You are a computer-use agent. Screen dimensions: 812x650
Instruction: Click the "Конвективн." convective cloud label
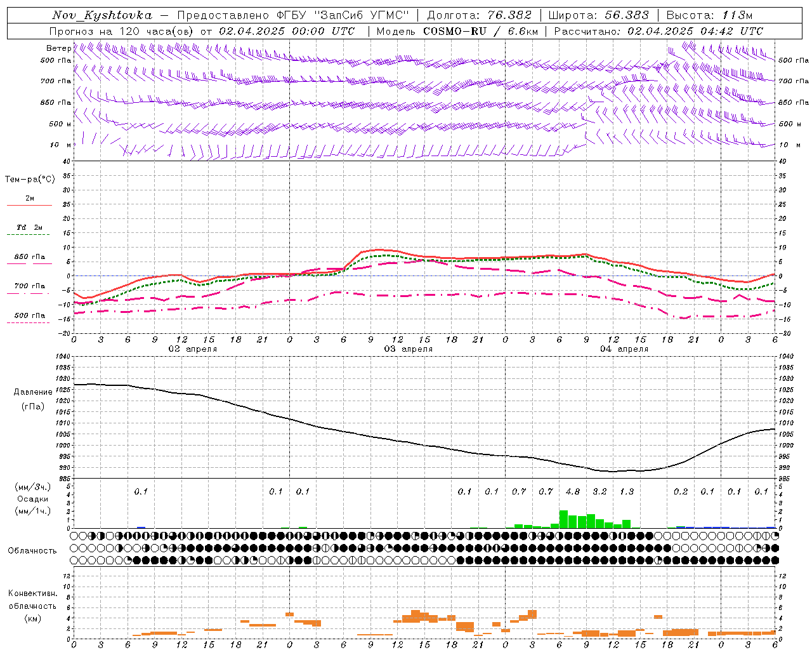[x=32, y=594]
